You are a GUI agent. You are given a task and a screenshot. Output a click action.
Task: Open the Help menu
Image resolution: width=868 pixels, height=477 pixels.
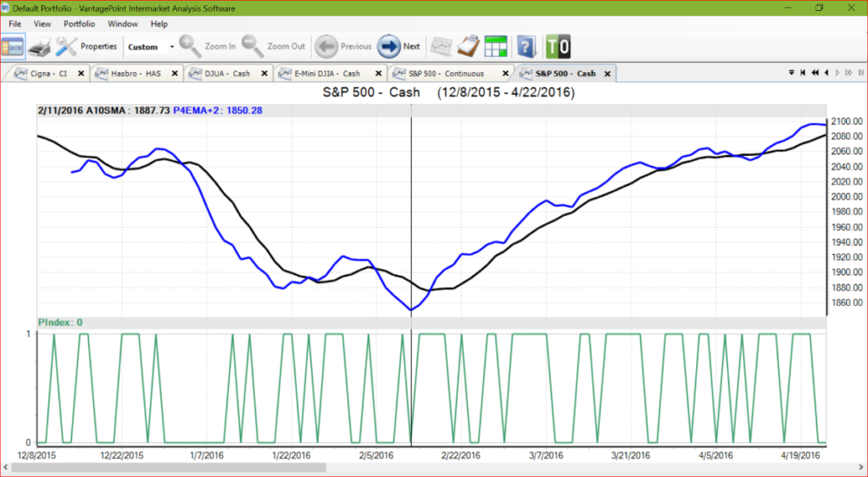tap(159, 24)
